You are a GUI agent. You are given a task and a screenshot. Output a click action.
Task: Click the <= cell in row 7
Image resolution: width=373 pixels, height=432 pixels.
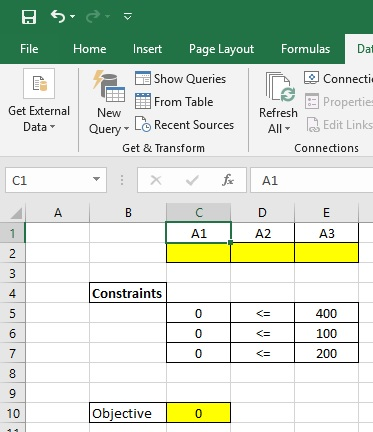coord(263,353)
